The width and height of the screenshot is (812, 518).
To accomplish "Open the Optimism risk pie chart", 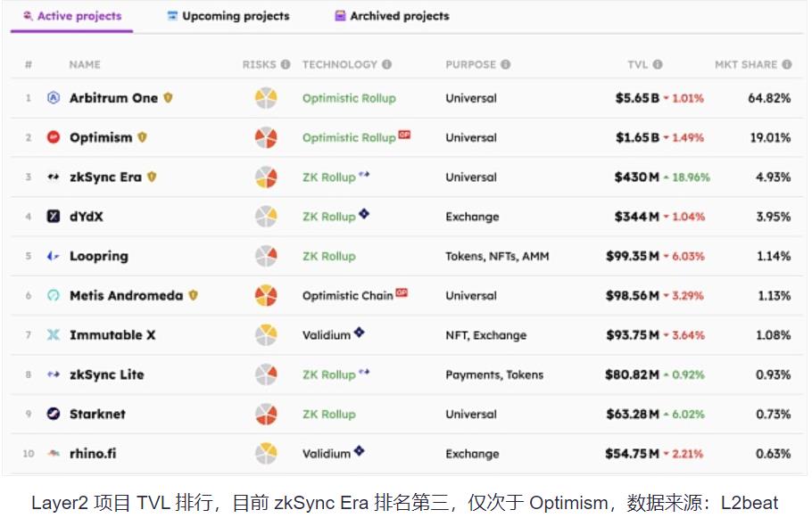I will click(x=266, y=137).
